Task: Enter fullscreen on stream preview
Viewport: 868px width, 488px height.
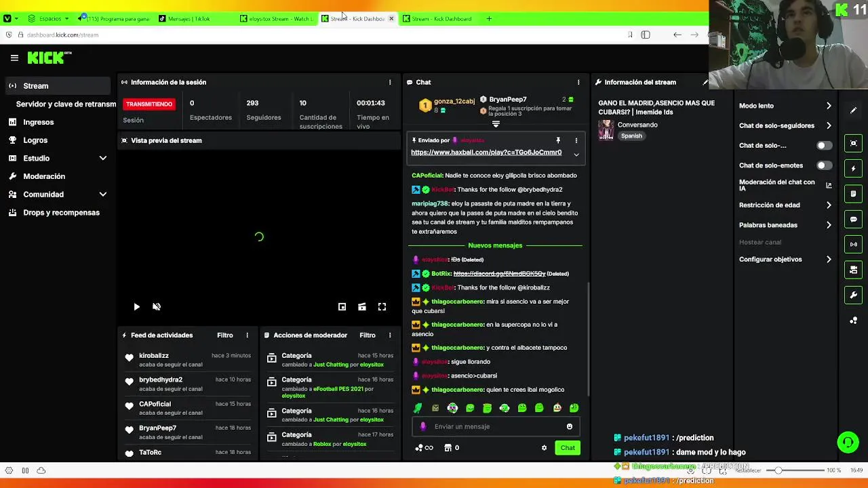Action: coord(382,307)
